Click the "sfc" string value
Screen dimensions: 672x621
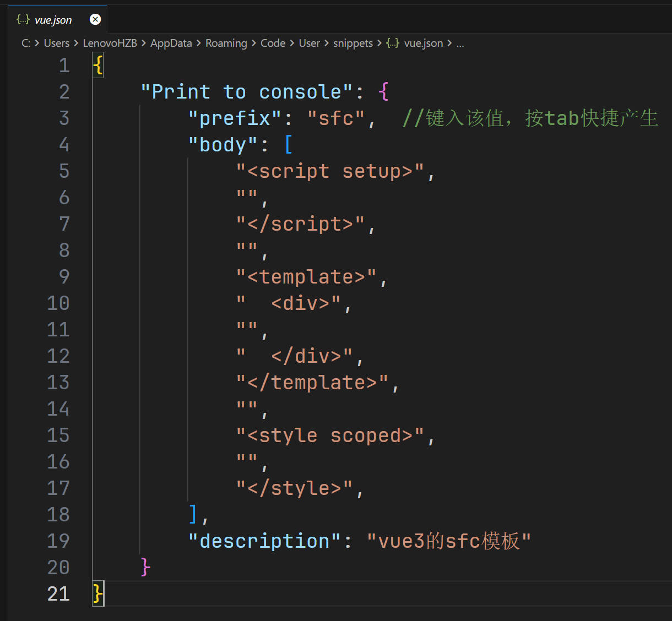tap(336, 118)
